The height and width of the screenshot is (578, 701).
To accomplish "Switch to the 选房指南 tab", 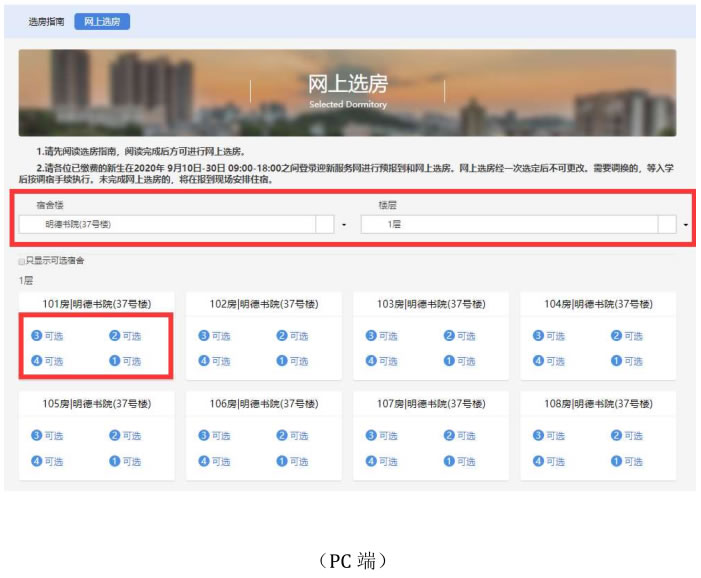I will 45,21.
